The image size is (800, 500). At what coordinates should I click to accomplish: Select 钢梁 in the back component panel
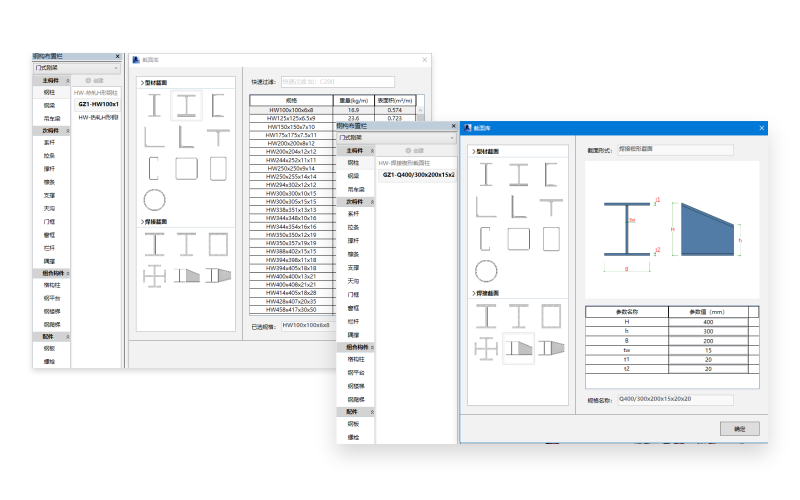49,106
